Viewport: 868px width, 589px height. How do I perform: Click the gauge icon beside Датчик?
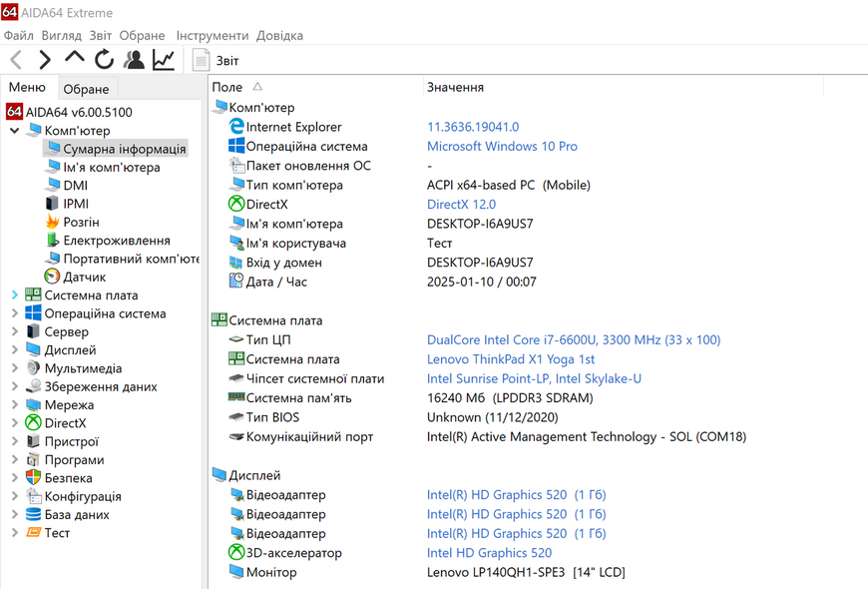coord(52,276)
